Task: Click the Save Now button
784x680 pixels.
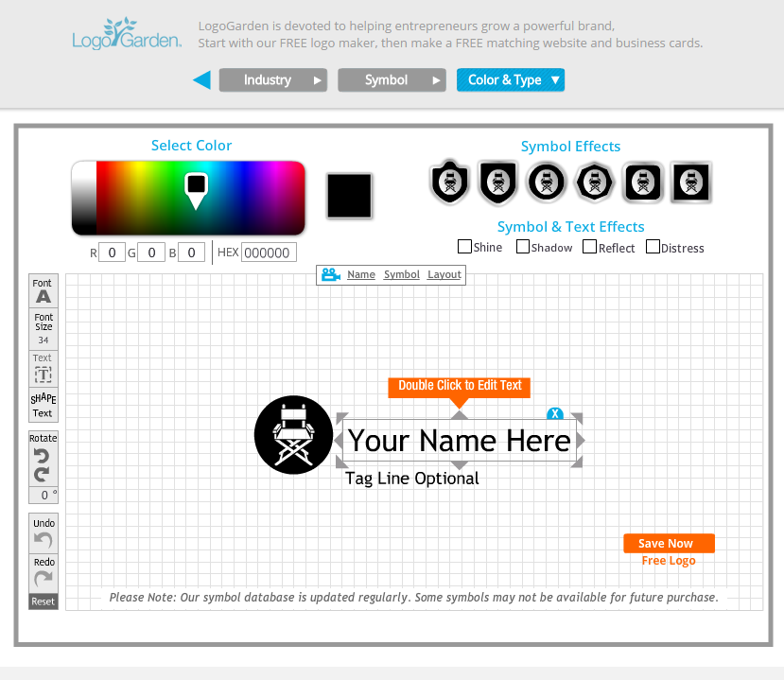Action: 669,544
